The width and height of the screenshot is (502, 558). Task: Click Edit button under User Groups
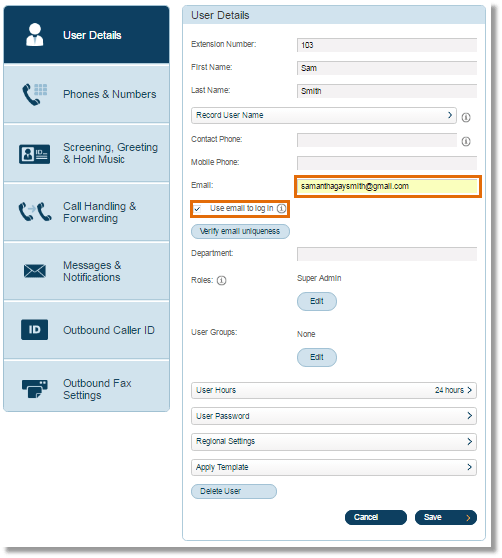pyautogui.click(x=317, y=357)
